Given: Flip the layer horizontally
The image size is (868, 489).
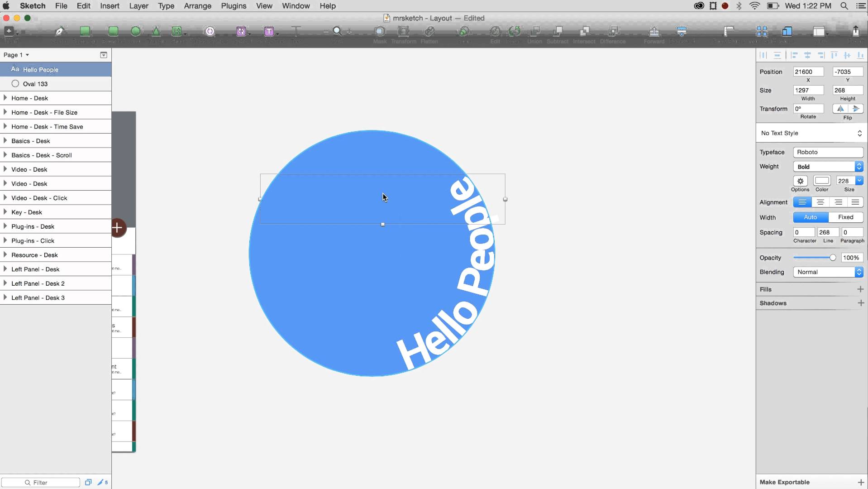Looking at the screenshot, I should pos(840,109).
